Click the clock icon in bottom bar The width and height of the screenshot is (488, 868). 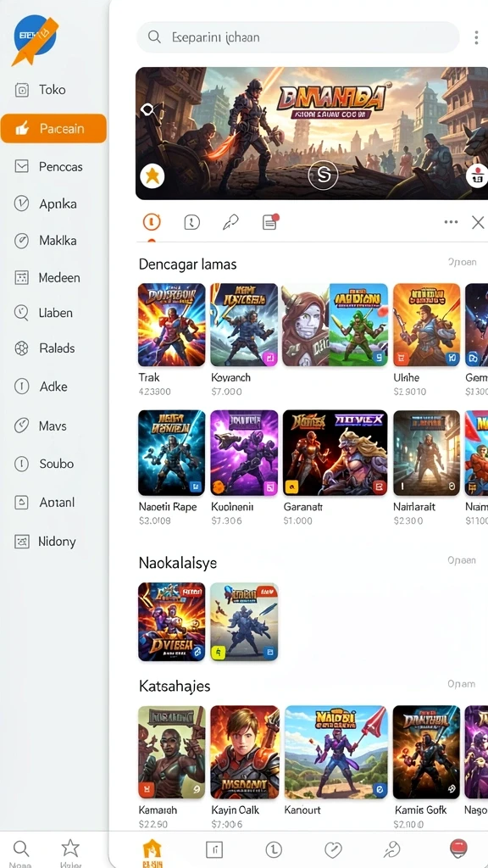click(274, 849)
